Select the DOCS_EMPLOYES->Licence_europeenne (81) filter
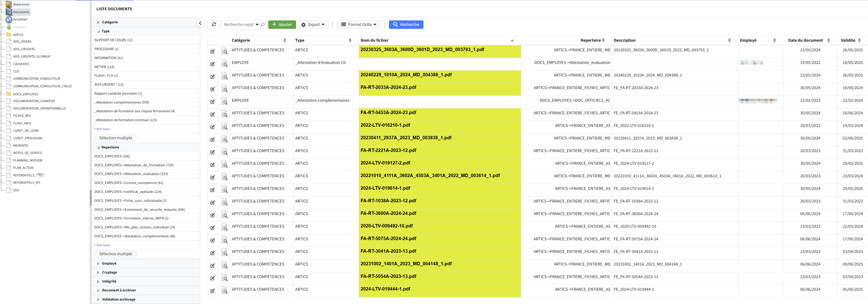This screenshot has height=304, width=868. click(129, 183)
